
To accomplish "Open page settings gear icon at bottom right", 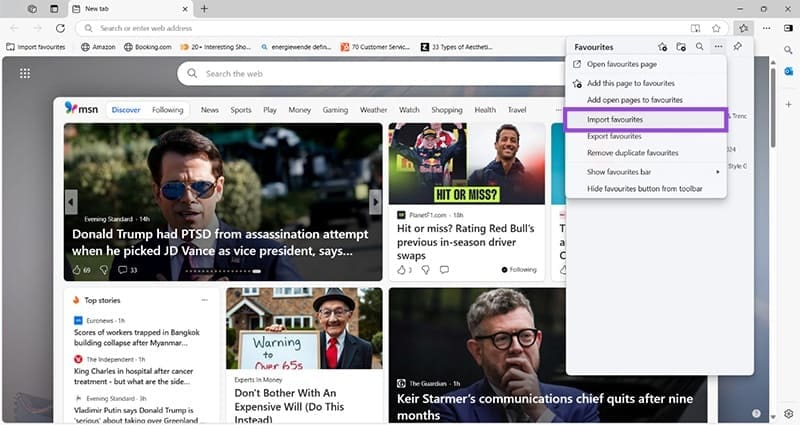I will click(x=788, y=413).
